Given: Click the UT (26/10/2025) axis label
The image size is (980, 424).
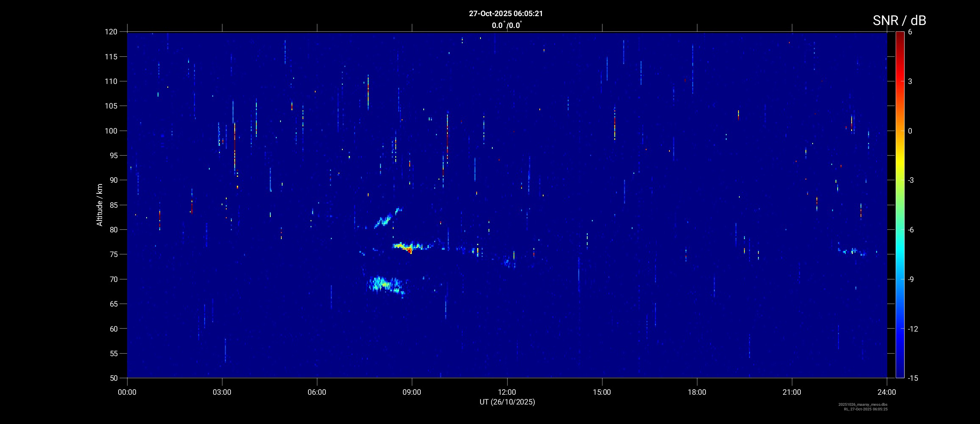Looking at the screenshot, I should [507, 402].
